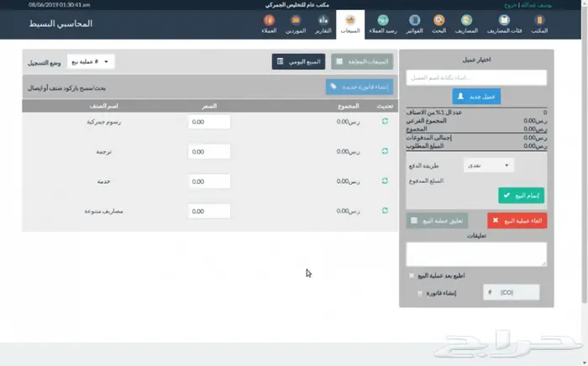
Task: Click the تعليق عملية البيع button
Action: tap(437, 221)
